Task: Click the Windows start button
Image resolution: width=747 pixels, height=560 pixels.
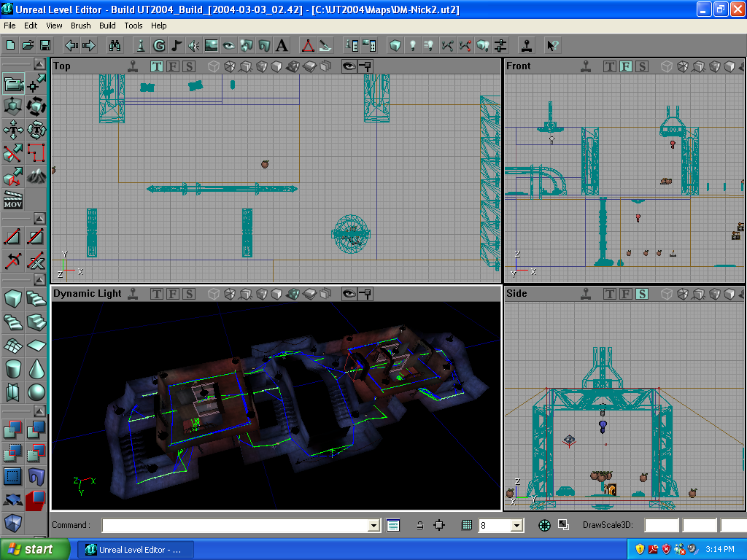Action: click(x=35, y=550)
